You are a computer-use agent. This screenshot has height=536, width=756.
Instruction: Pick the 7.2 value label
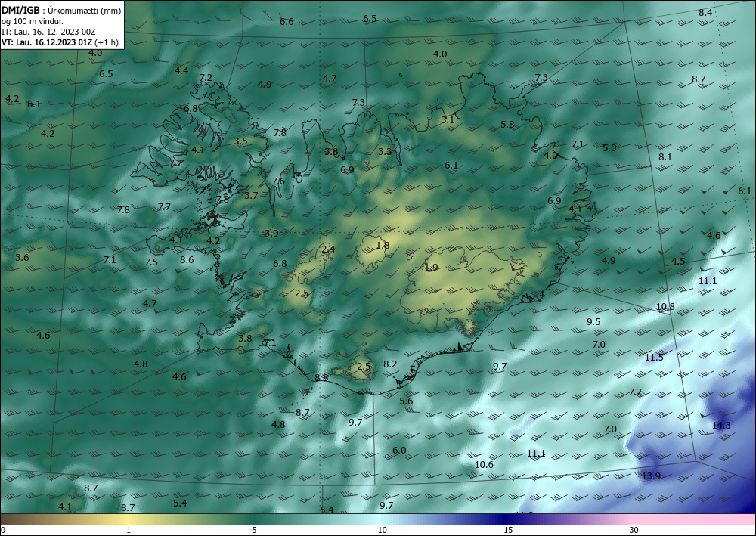pos(206,78)
